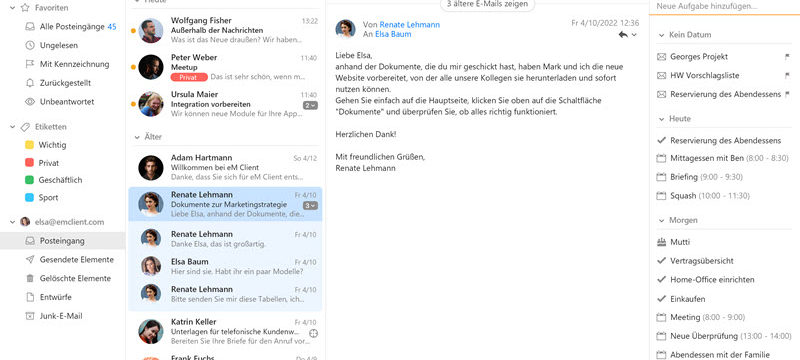The height and width of the screenshot is (360, 800).
Task: Click sender link Renate Lehmann
Action: [410, 24]
